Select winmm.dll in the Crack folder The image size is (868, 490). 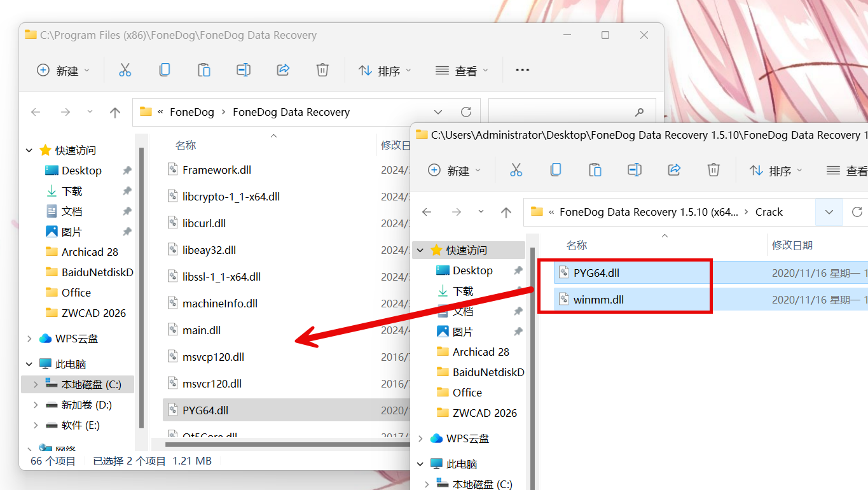pyautogui.click(x=598, y=300)
